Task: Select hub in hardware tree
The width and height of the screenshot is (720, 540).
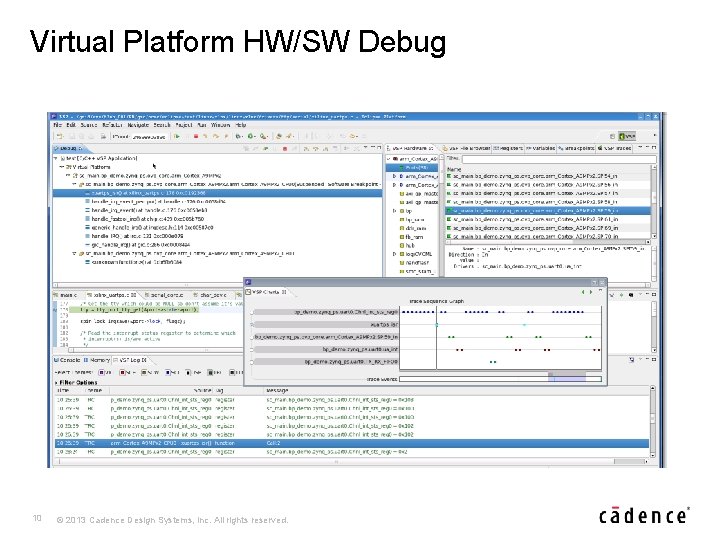Action: 410,245
